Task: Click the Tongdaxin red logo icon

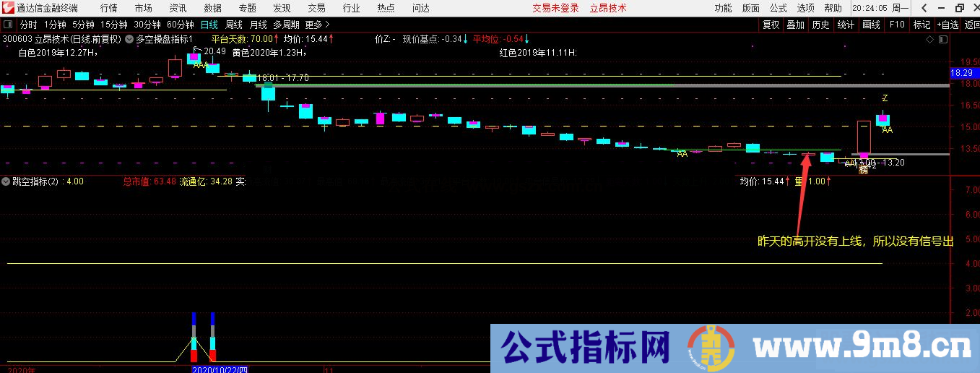Action: 8,8
